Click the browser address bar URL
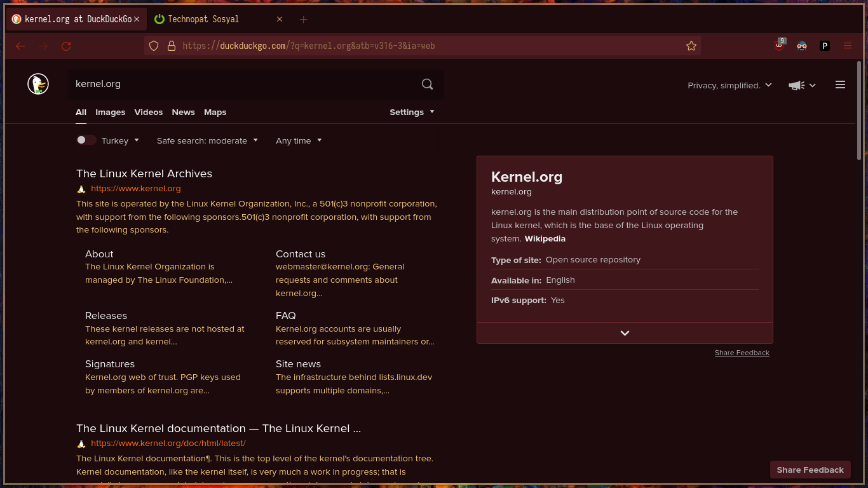Viewport: 868px width, 488px height. [423, 46]
